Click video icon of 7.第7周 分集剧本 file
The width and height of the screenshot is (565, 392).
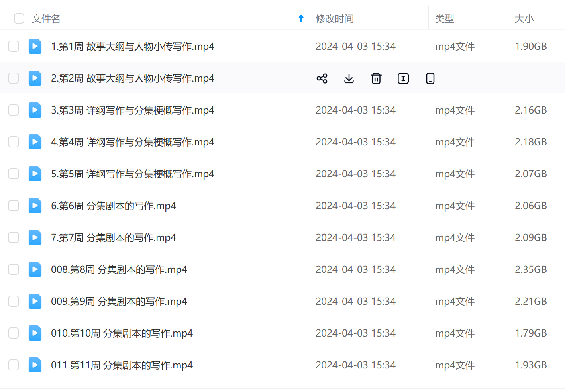click(x=35, y=237)
